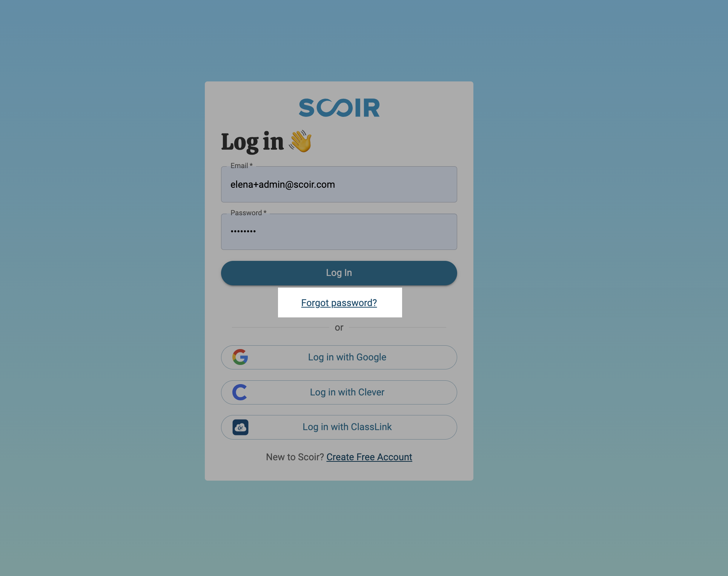This screenshot has width=728, height=576.
Task: Click the Google icon for login
Action: pyautogui.click(x=240, y=357)
